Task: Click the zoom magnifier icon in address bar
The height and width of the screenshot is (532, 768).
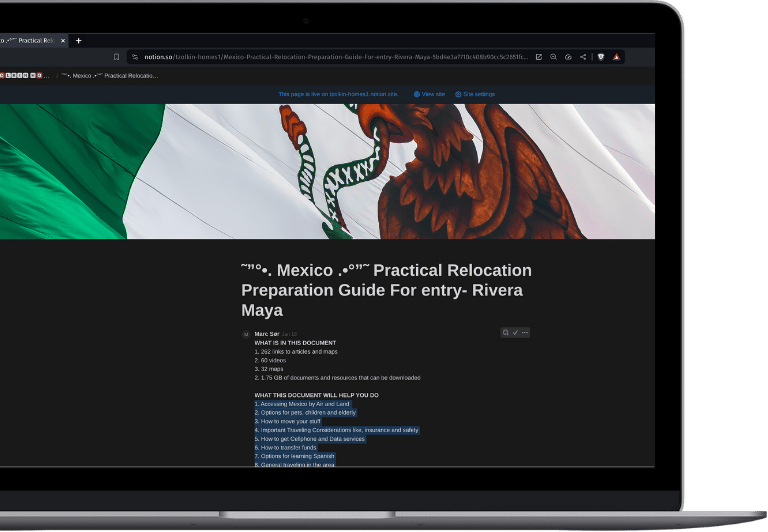Action: click(553, 57)
